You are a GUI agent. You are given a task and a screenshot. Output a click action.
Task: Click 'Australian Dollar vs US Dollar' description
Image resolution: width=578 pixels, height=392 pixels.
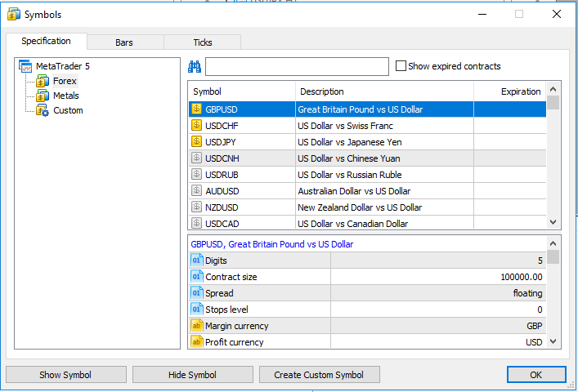(x=354, y=191)
